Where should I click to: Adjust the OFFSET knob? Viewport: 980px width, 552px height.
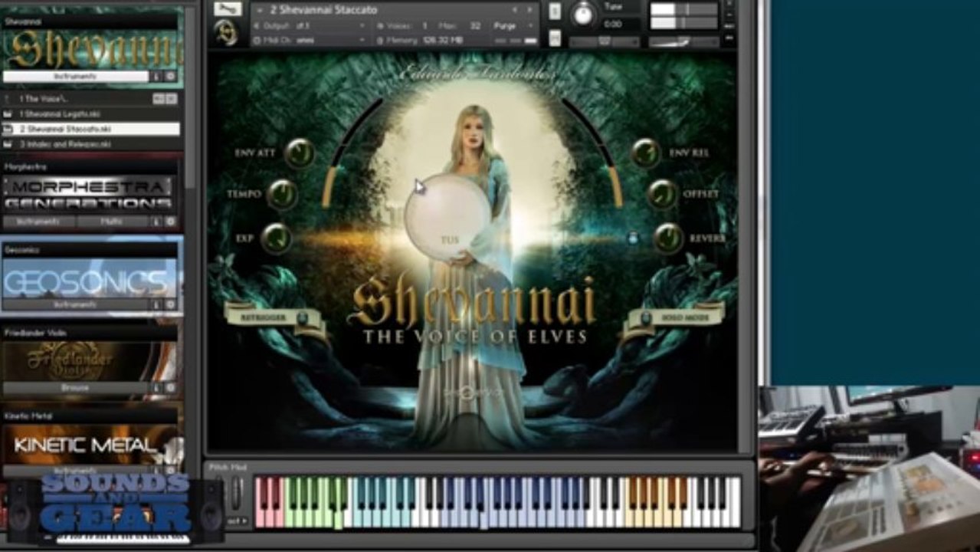663,195
